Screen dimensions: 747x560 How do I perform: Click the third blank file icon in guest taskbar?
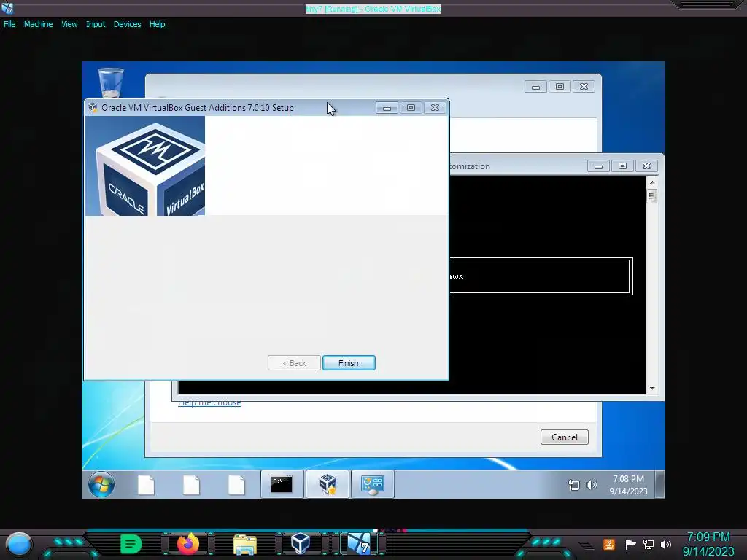[236, 484]
